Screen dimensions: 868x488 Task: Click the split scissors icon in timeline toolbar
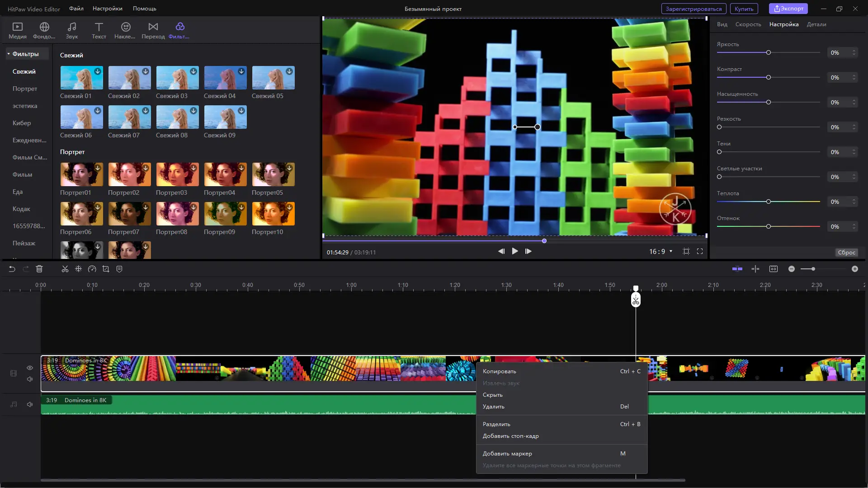pos(65,269)
